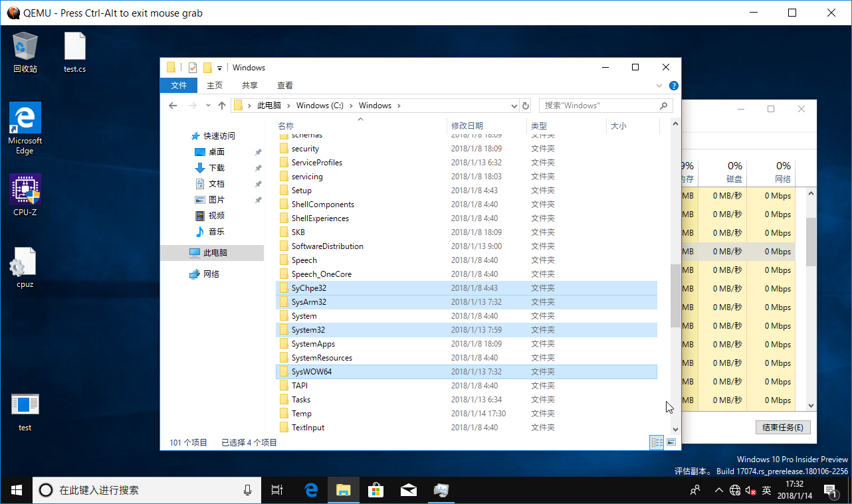This screenshot has width=852, height=504.
Task: Click the Microsoft Store icon on taskbar
Action: pos(375,489)
